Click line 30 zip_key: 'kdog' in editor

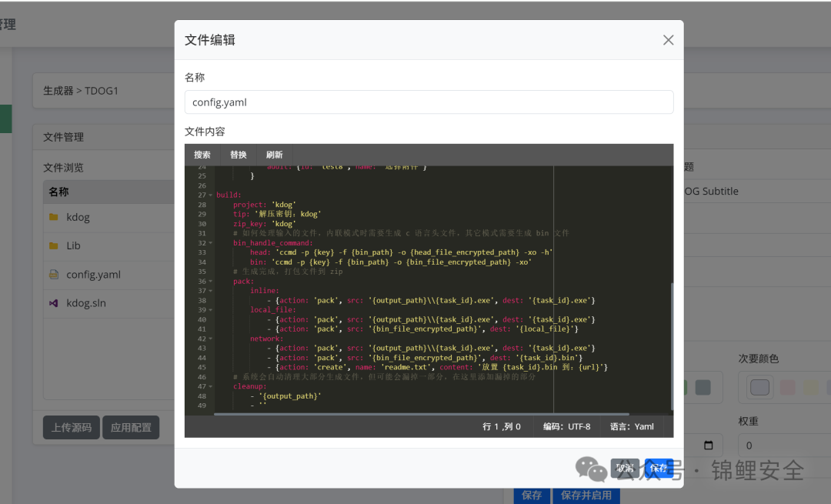click(x=265, y=224)
